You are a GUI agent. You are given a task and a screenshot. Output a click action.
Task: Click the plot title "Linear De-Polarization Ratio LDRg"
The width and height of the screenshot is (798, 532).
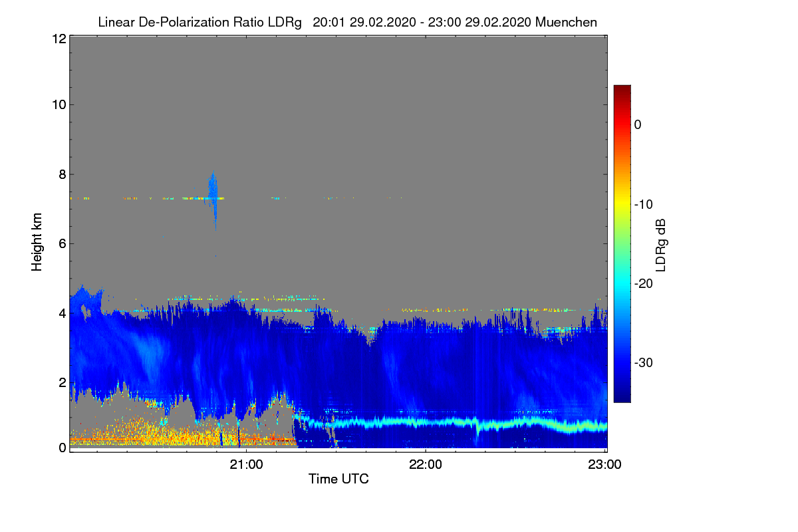tap(199, 22)
